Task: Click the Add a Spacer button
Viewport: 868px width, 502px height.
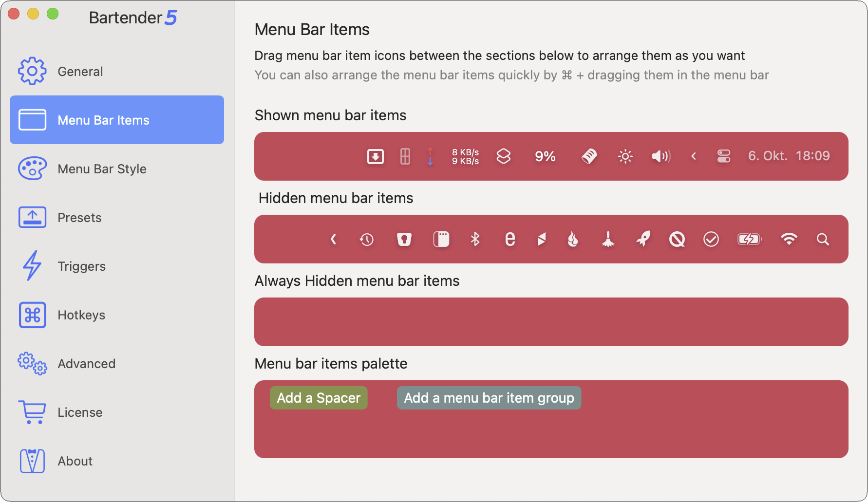Action: [319, 398]
